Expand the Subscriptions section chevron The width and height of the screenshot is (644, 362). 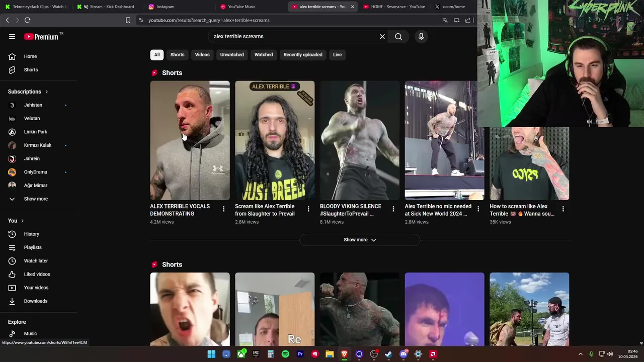47,92
